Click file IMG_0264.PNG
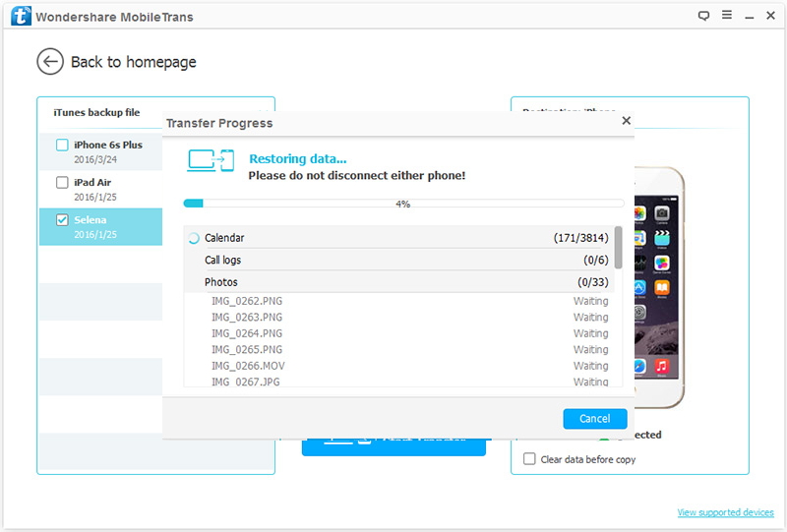Screen dimensions: 787x532 click(x=247, y=333)
